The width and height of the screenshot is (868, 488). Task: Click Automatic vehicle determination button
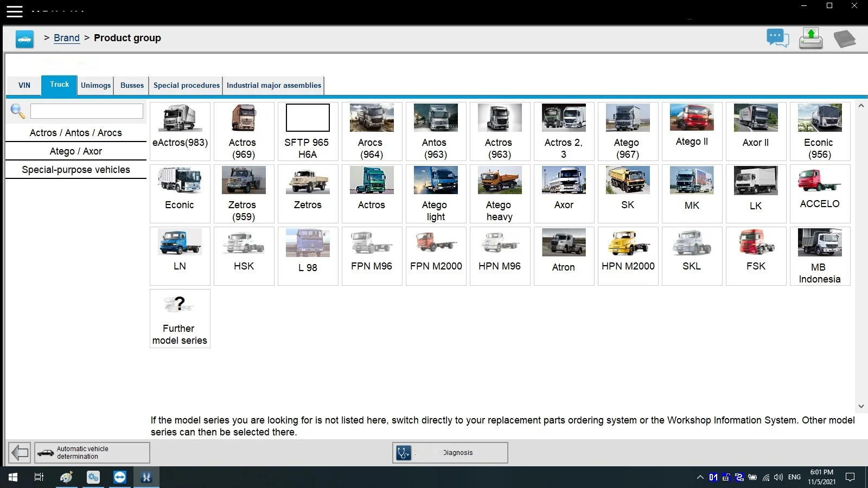(x=92, y=453)
